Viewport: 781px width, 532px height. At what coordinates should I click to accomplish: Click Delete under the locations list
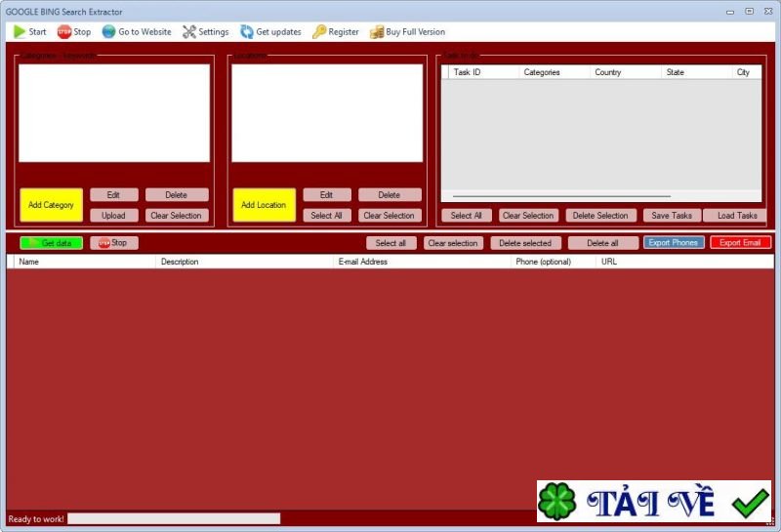(x=390, y=195)
